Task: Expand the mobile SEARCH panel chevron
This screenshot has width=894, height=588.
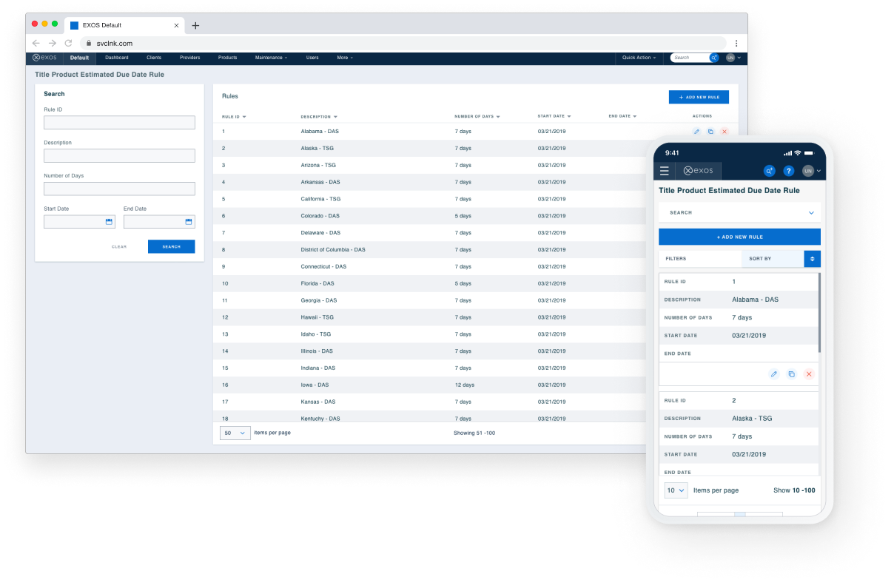Action: (812, 212)
